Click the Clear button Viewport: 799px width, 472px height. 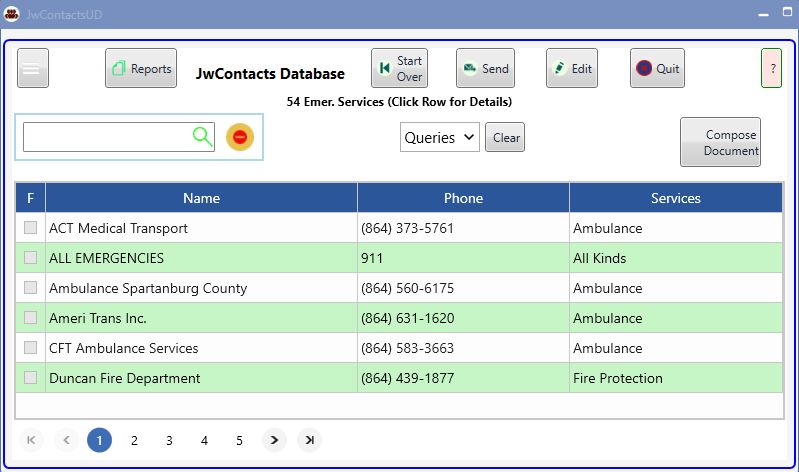pos(505,137)
